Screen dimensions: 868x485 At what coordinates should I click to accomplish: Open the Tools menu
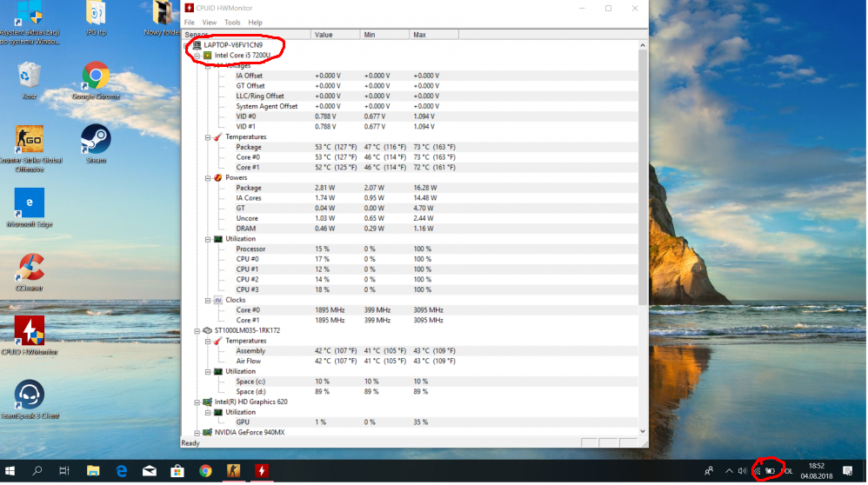pyautogui.click(x=232, y=22)
